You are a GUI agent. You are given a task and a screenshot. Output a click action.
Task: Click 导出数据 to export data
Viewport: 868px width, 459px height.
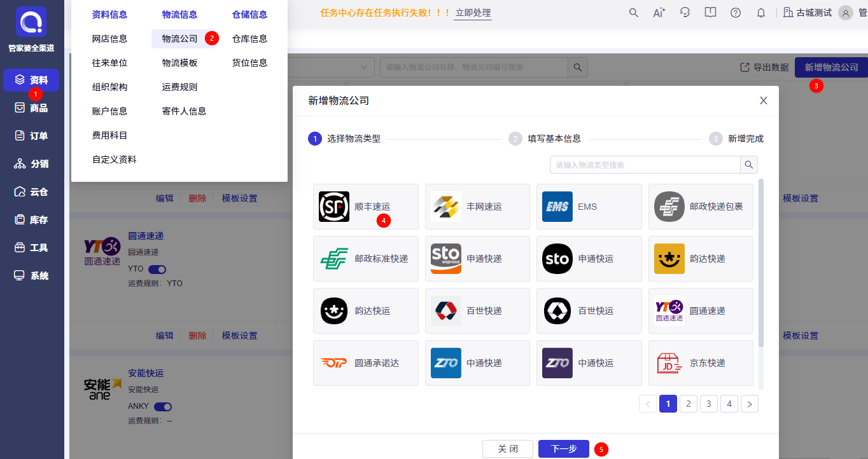coord(764,67)
